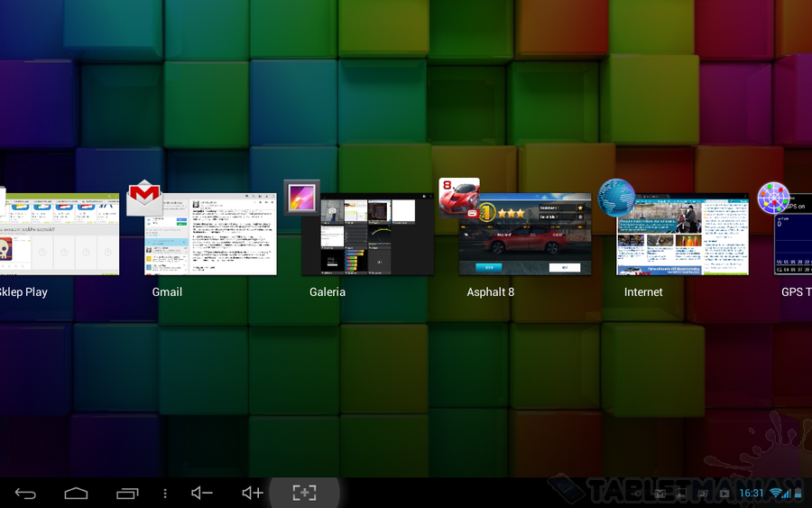The height and width of the screenshot is (508, 812).
Task: Tap the battery indicator icon
Action: [798, 493]
